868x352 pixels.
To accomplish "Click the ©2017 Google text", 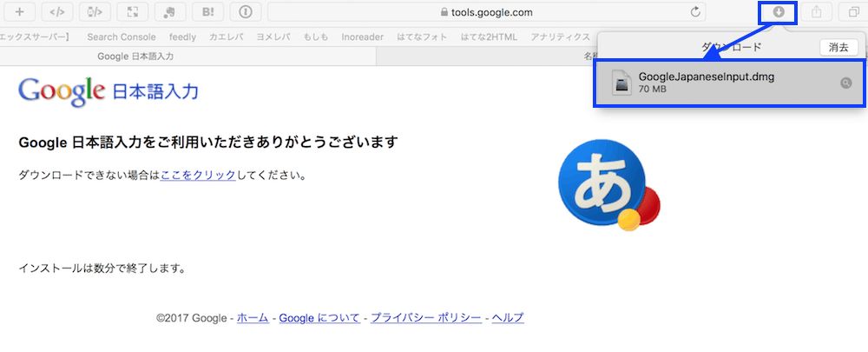I will [x=192, y=318].
